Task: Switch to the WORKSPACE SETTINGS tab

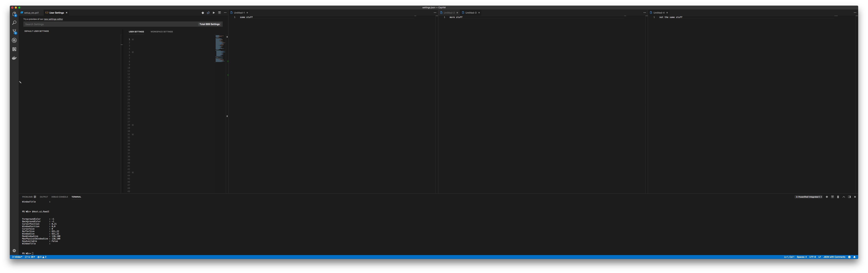Action: [162, 31]
